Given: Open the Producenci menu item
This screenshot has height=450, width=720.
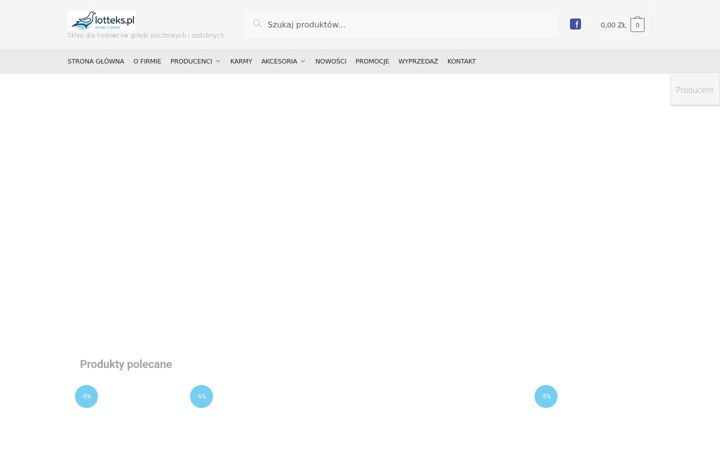Looking at the screenshot, I should [x=191, y=61].
